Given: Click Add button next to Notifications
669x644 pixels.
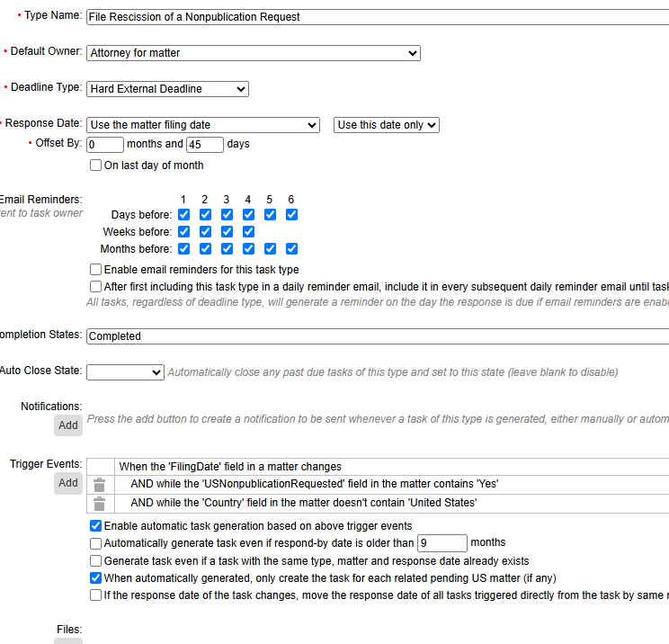Looking at the screenshot, I should point(68,425).
